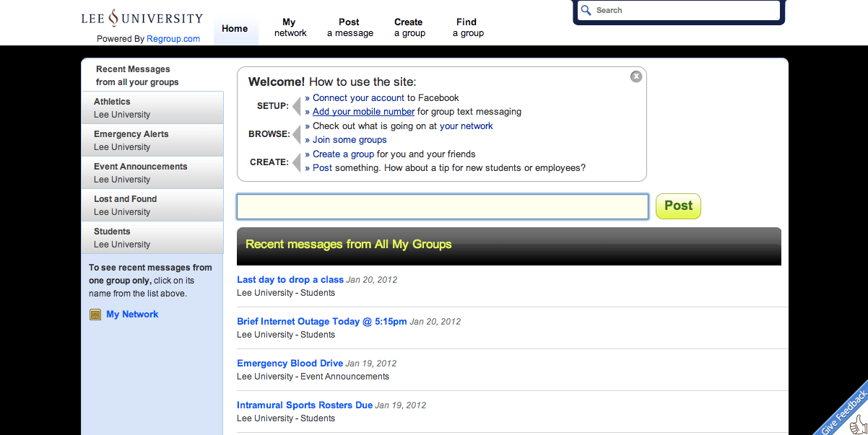Image resolution: width=868 pixels, height=435 pixels.
Task: Open the your network link
Action: click(466, 126)
